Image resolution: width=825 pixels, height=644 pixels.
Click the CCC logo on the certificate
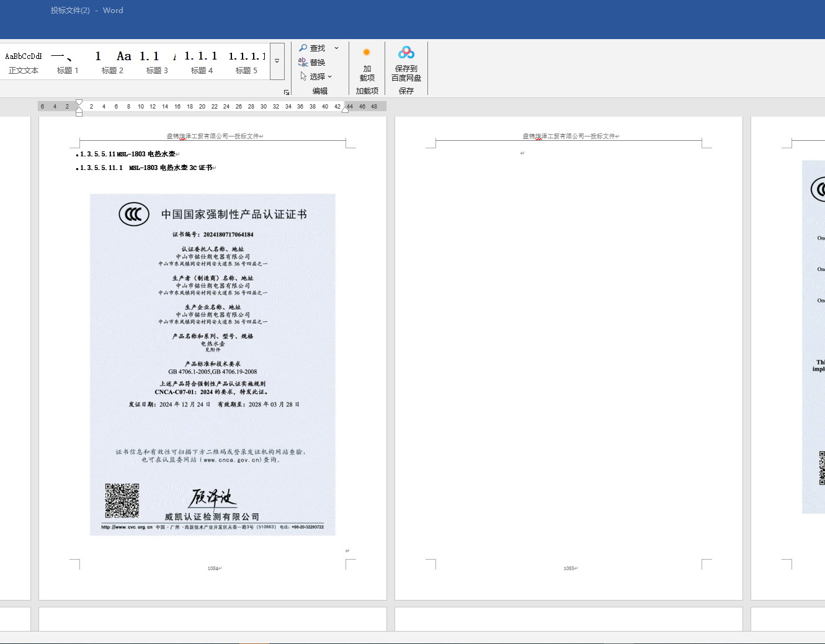point(134,215)
